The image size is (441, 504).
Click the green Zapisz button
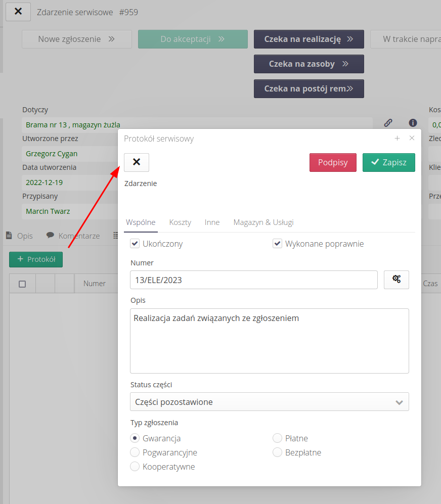(x=388, y=162)
